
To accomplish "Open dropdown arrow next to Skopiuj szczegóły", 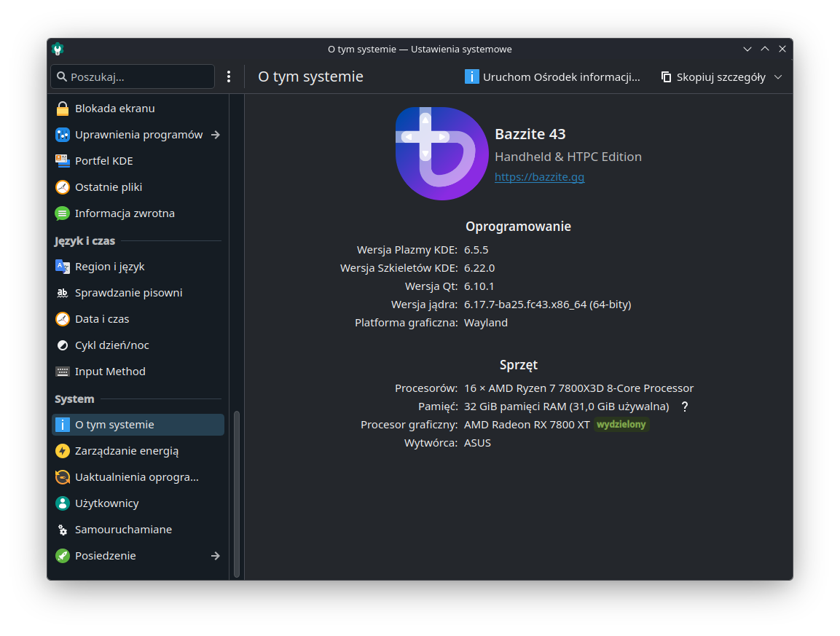I will click(x=778, y=77).
